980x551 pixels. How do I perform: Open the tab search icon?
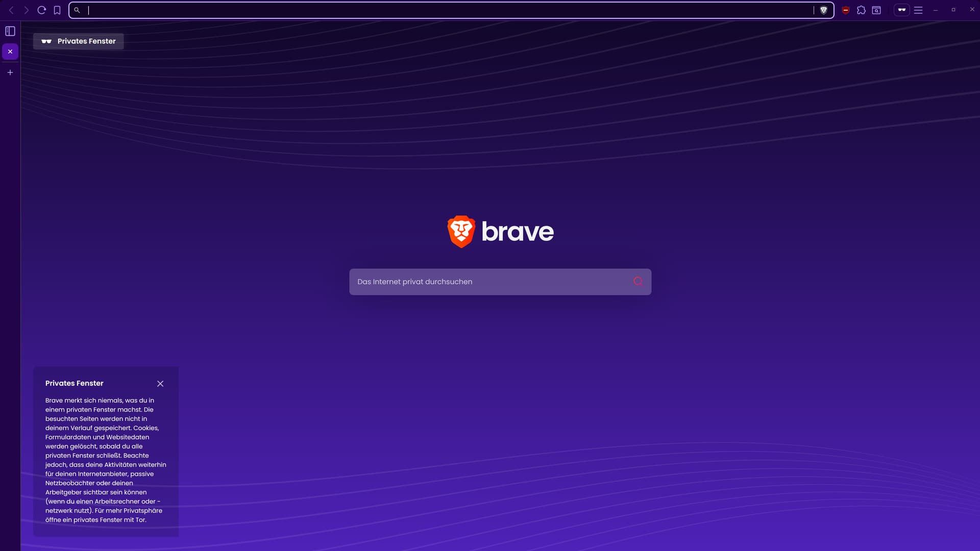(876, 10)
